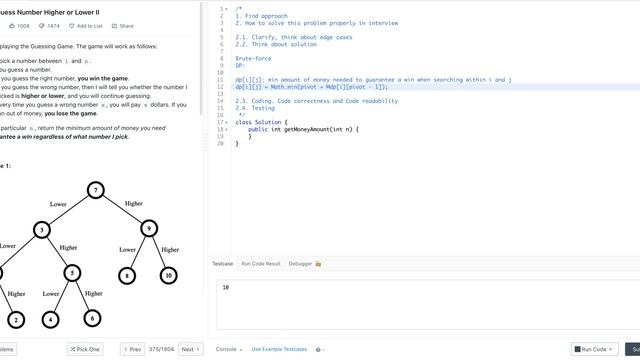Image resolution: width=640 pixels, height=360 pixels.
Task: Click the title 'Guess Number Higher or Lower II'
Action: (x=49, y=12)
